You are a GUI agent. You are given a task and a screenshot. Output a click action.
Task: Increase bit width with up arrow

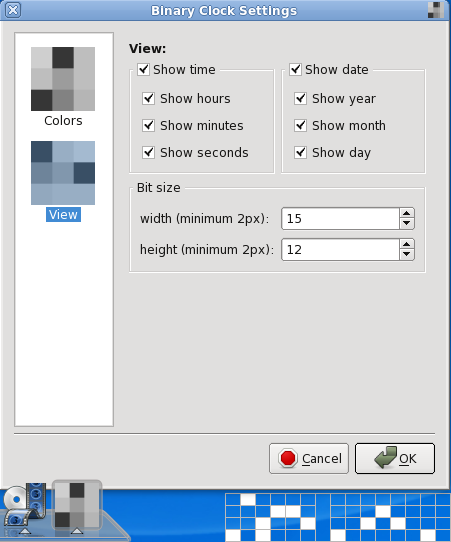tap(407, 213)
